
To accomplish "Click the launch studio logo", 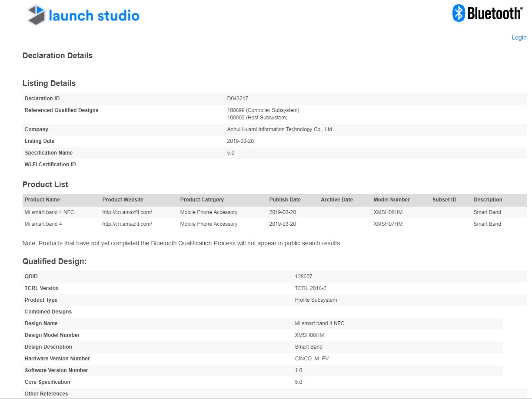I will [x=83, y=15].
